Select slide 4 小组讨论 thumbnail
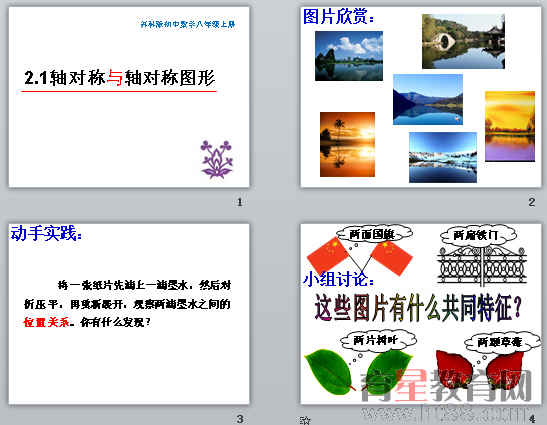The image size is (547, 425). (421, 314)
